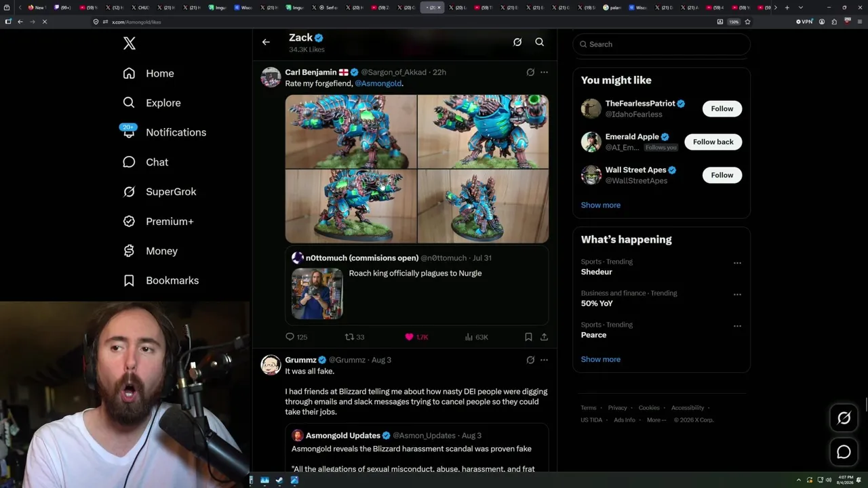The image size is (868, 488).
Task: Follow TheFearlessPatriot
Action: [x=722, y=108]
